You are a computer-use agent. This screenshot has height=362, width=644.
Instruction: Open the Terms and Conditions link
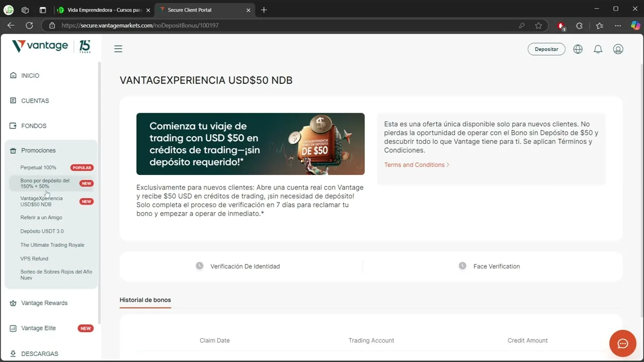(x=417, y=165)
